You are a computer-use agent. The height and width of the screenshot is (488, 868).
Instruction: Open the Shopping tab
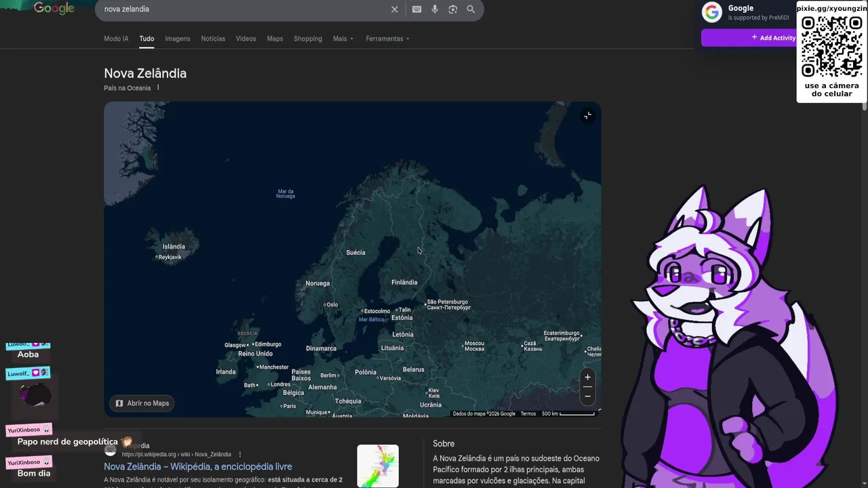tap(308, 39)
